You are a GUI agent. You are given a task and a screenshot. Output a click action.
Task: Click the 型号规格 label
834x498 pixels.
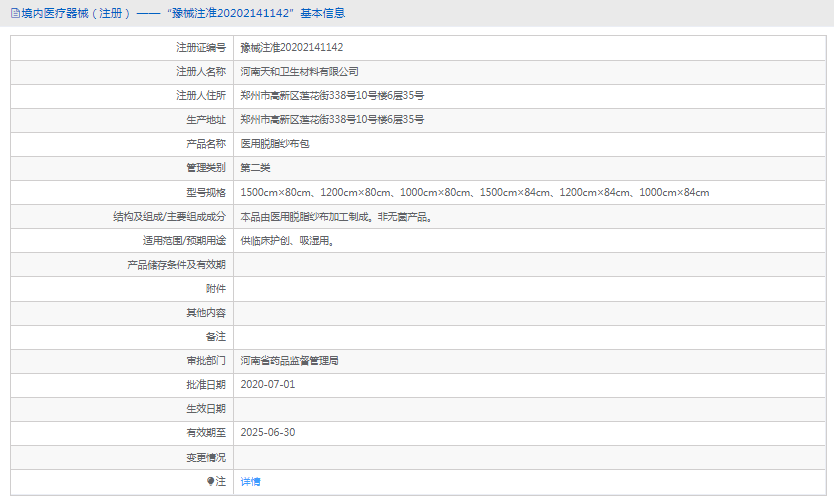tap(206, 193)
